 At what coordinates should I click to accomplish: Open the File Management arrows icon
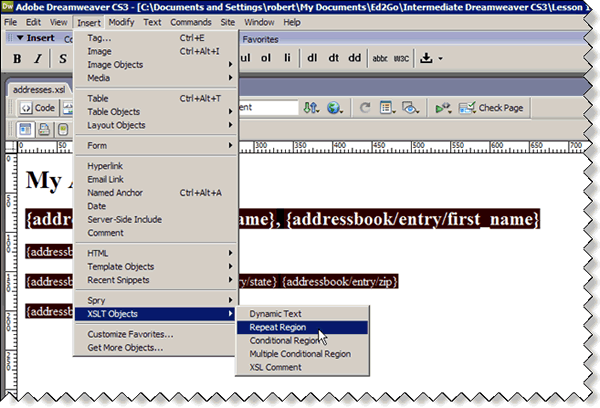(x=311, y=108)
